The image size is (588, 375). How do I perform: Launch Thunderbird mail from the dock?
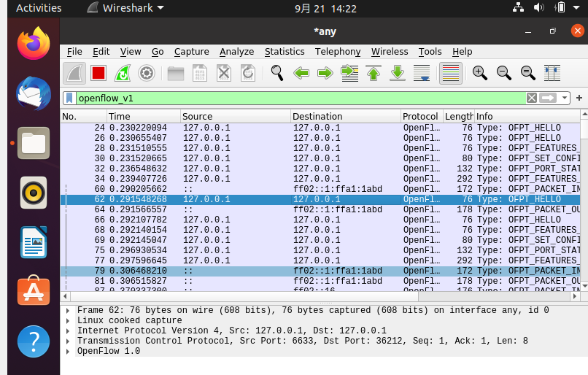pos(34,93)
